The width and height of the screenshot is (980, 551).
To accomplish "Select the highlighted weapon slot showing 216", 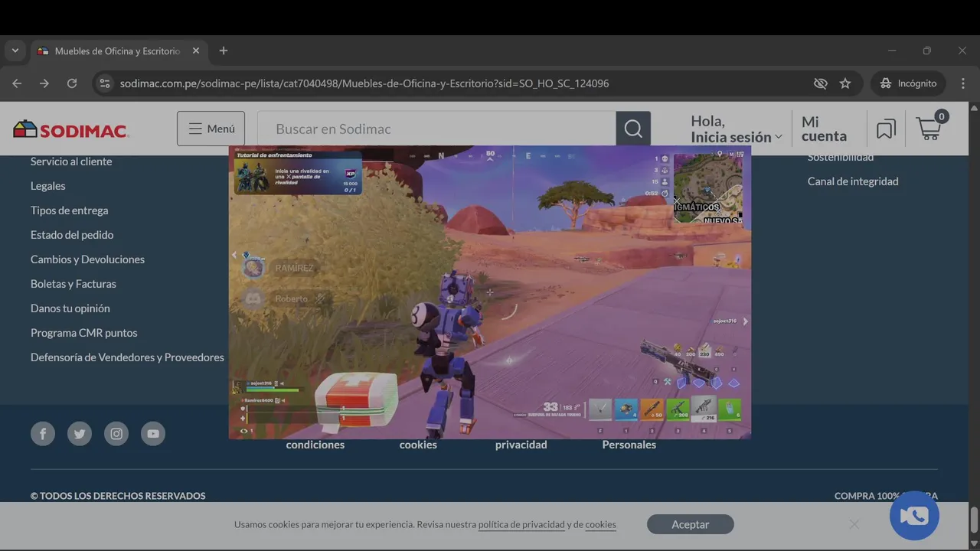I will 704,409.
